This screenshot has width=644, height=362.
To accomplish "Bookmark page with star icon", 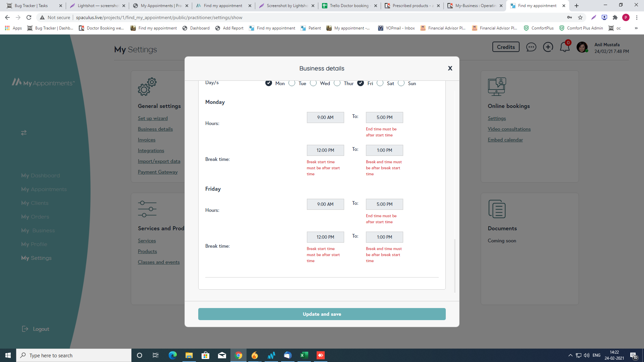I will coord(580,17).
